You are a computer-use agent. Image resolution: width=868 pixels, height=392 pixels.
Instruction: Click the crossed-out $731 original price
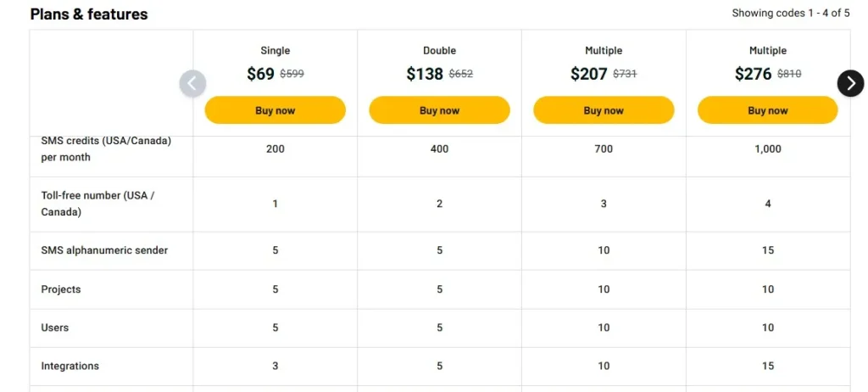[625, 74]
